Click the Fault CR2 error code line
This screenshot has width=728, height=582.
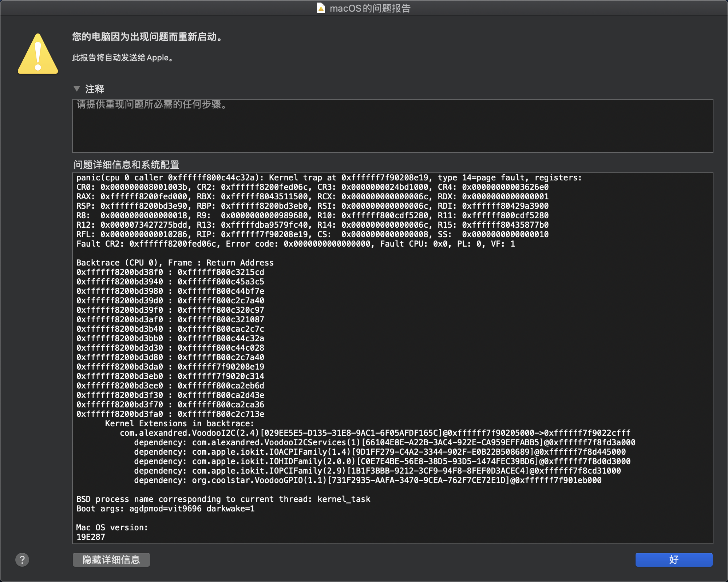tap(296, 244)
